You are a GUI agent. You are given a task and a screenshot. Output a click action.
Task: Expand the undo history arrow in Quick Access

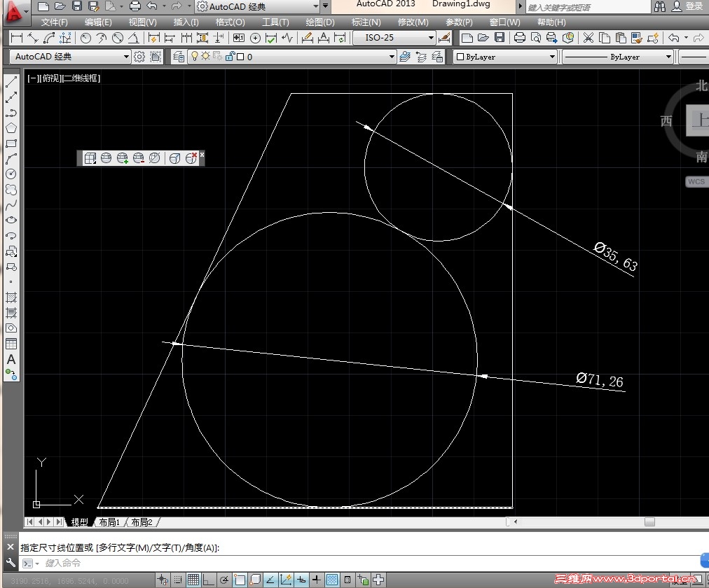[x=164, y=6]
